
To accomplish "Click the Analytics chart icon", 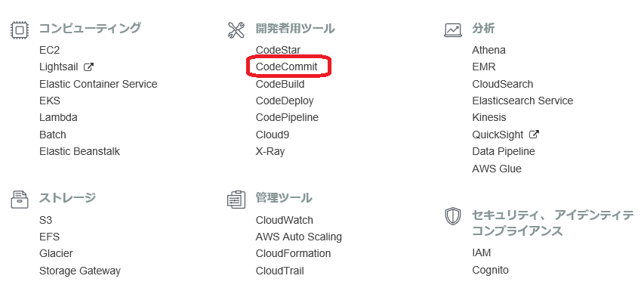I will click(453, 30).
